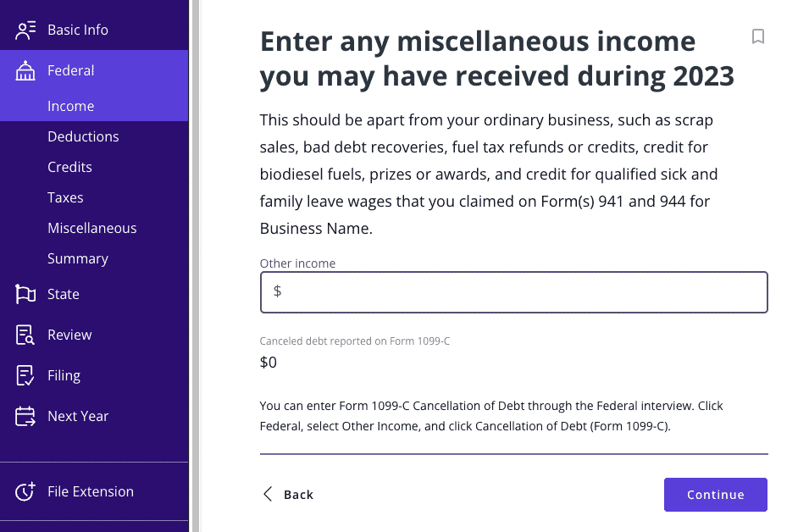
Task: Click Back to return to previous step
Action: click(x=296, y=494)
